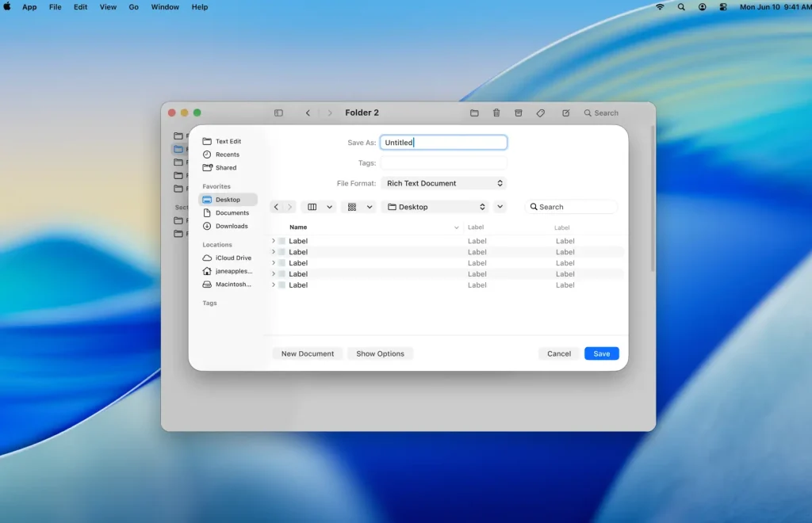
Task: Click the new folder icon in the toolbar
Action: pyautogui.click(x=474, y=113)
